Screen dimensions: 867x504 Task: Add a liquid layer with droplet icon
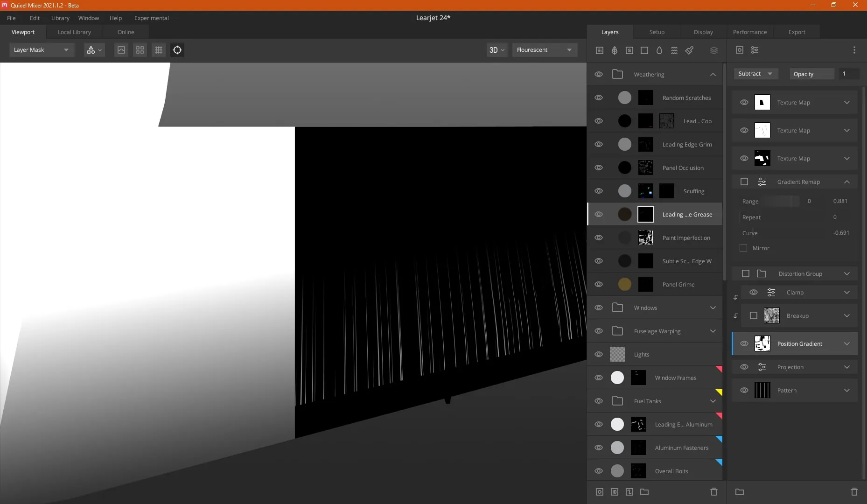(659, 50)
